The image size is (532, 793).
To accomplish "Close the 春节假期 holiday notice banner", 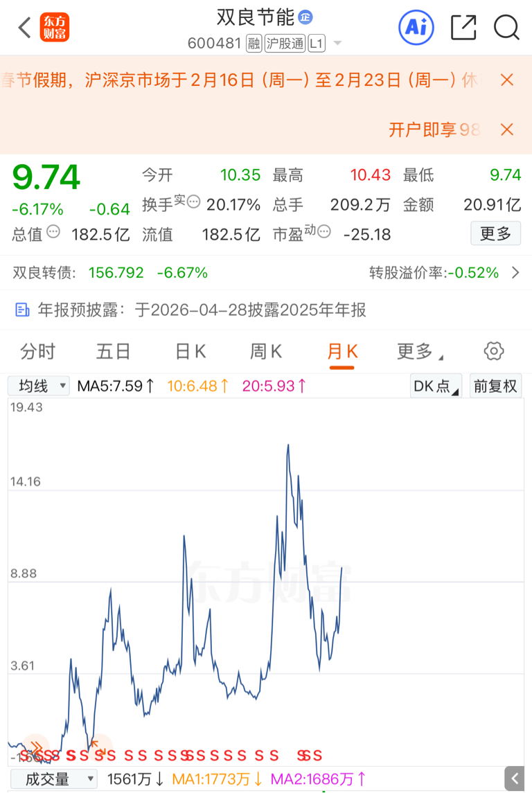I will (506, 80).
